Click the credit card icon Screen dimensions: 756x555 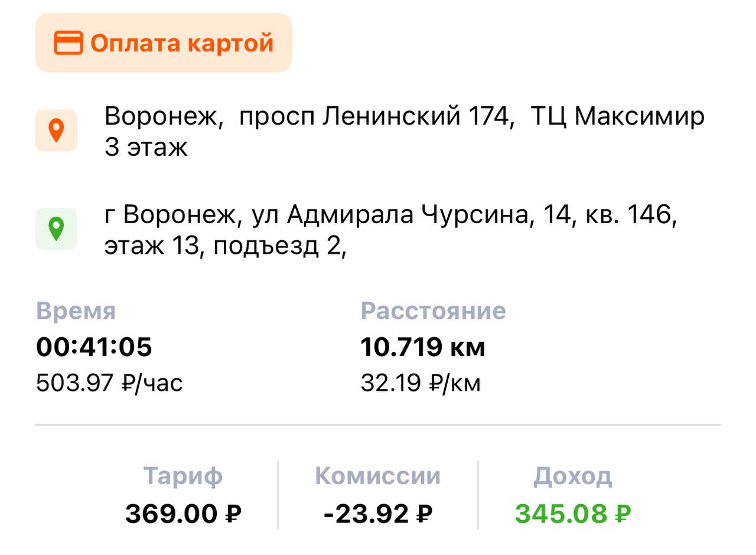coord(68,43)
